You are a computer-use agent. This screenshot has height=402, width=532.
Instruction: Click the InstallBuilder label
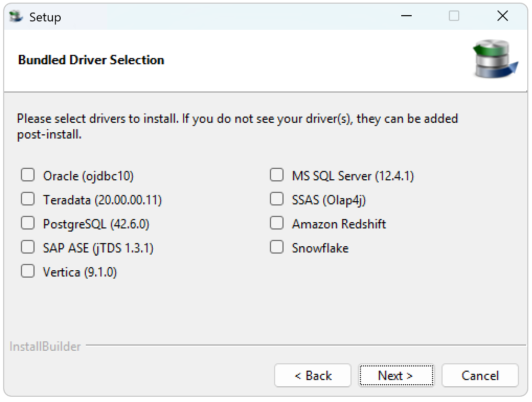click(x=45, y=347)
